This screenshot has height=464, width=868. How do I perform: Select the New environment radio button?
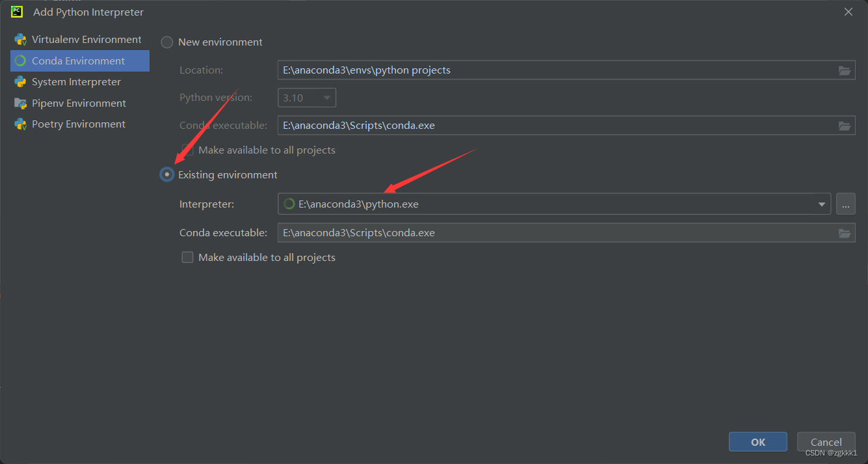click(x=166, y=42)
